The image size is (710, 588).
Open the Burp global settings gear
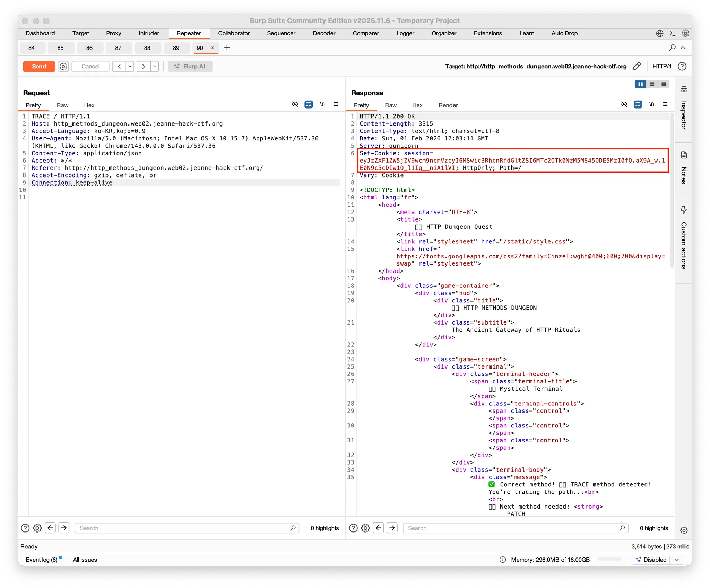pyautogui.click(x=685, y=33)
